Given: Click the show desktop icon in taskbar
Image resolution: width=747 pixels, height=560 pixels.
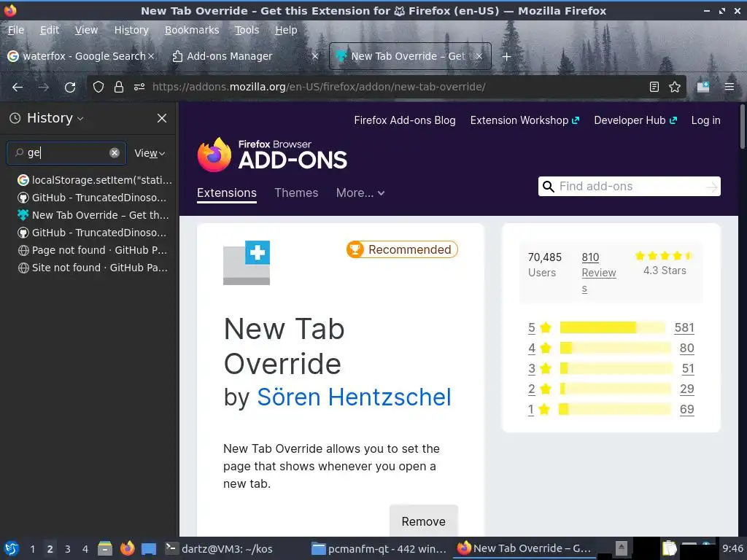Looking at the screenshot, I should 149,549.
